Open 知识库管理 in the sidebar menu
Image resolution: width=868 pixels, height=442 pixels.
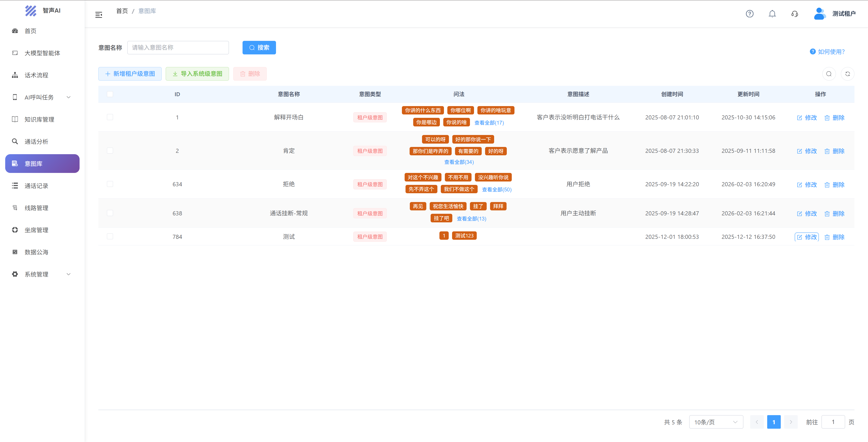click(39, 119)
